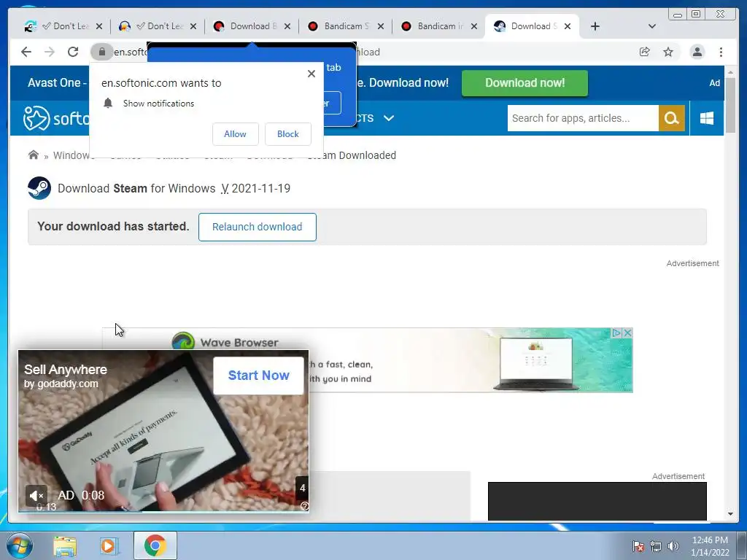Screen dimensions: 747x560
Task: Reload the page with the refresh icon
Action: 73,52
